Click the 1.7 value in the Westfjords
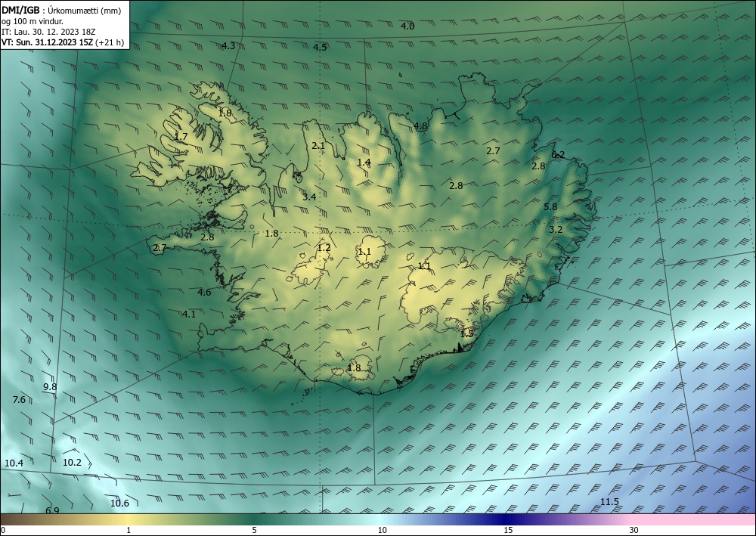The image size is (756, 536). click(181, 137)
